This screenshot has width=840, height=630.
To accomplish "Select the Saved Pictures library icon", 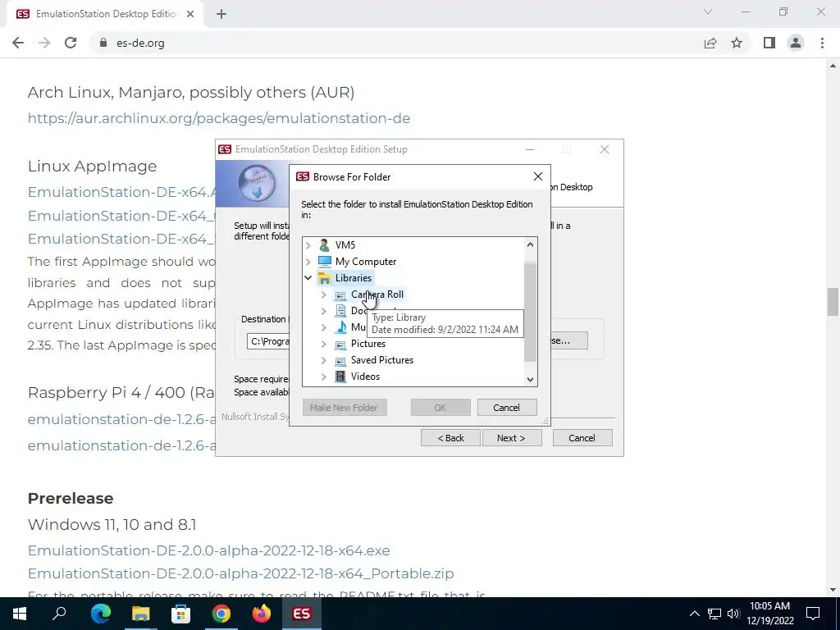I will click(340, 361).
